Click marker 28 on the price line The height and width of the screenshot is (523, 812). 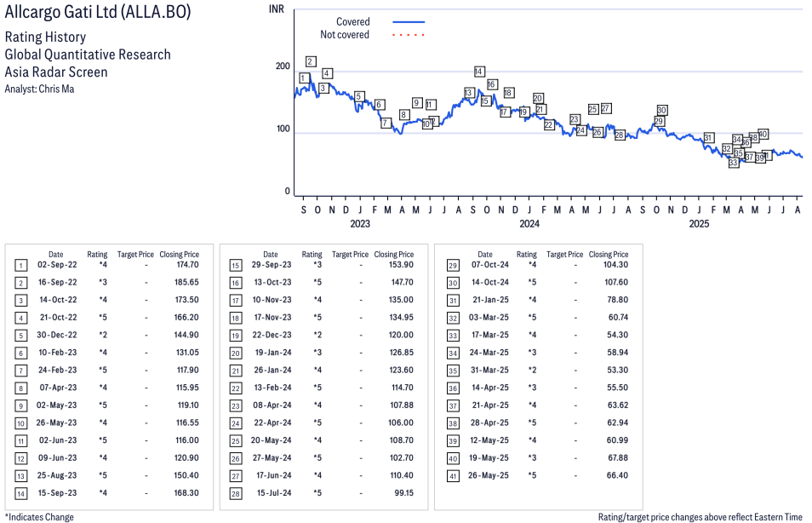620,135
